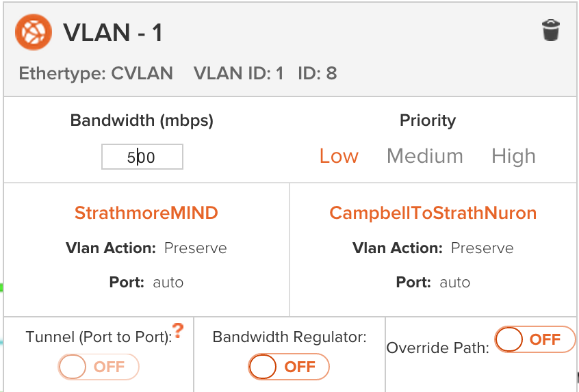Click the Bandwidth (mbps) input field
This screenshot has width=579, height=392.
tap(142, 157)
